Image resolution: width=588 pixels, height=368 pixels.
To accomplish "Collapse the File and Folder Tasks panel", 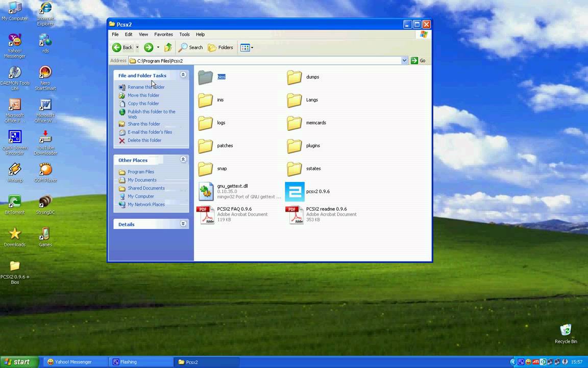I will (183, 75).
